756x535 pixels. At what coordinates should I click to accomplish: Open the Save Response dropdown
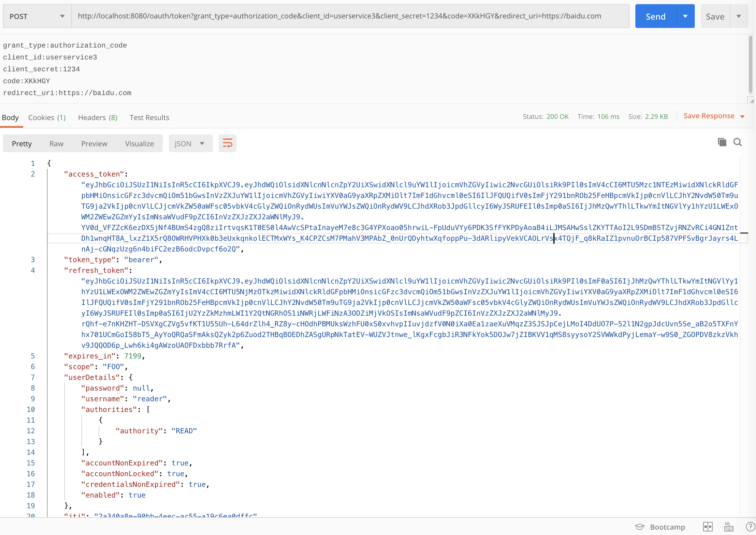pyautogui.click(x=714, y=116)
